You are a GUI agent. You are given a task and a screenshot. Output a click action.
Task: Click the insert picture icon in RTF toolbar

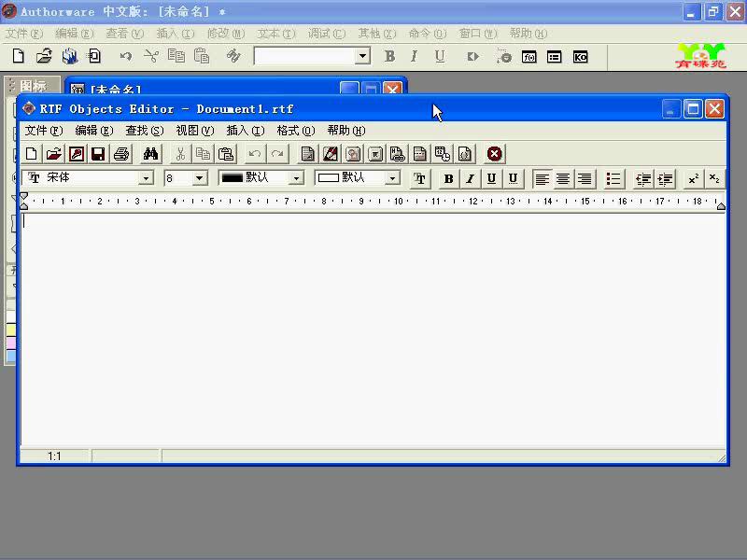pyautogui.click(x=353, y=154)
